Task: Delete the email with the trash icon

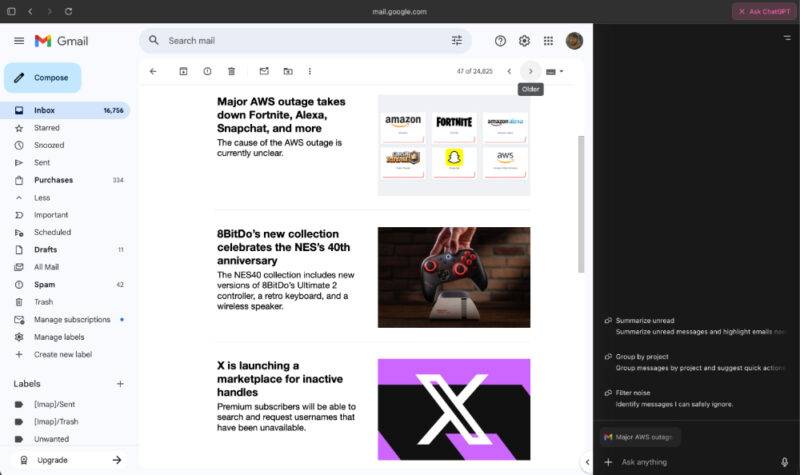Action: [x=232, y=71]
